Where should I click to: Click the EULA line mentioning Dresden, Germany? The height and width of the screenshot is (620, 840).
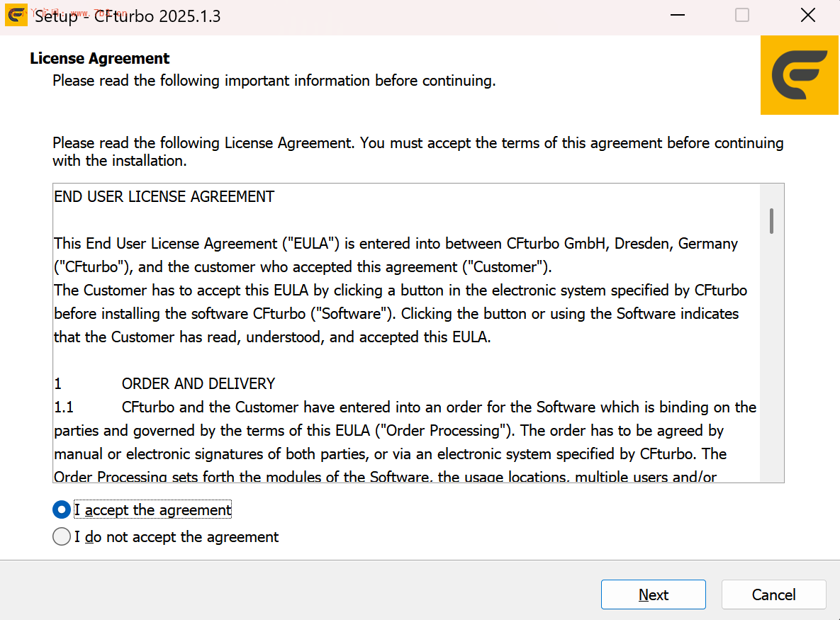396,244
